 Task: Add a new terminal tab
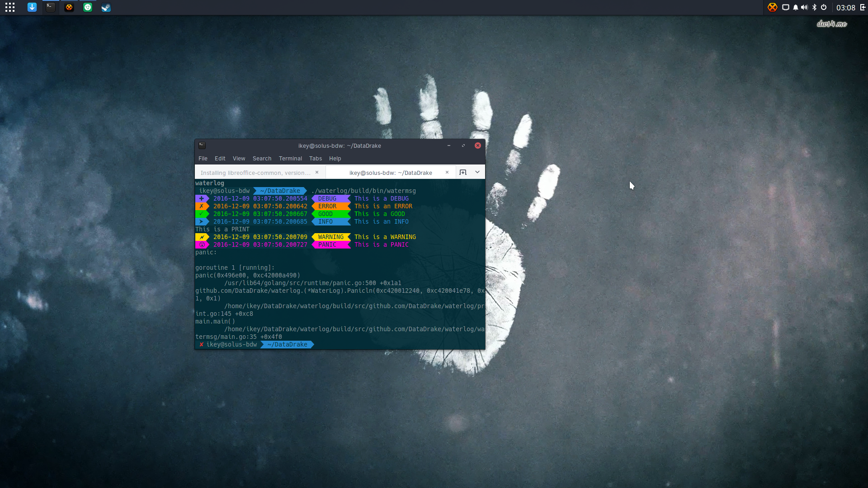pos(463,172)
